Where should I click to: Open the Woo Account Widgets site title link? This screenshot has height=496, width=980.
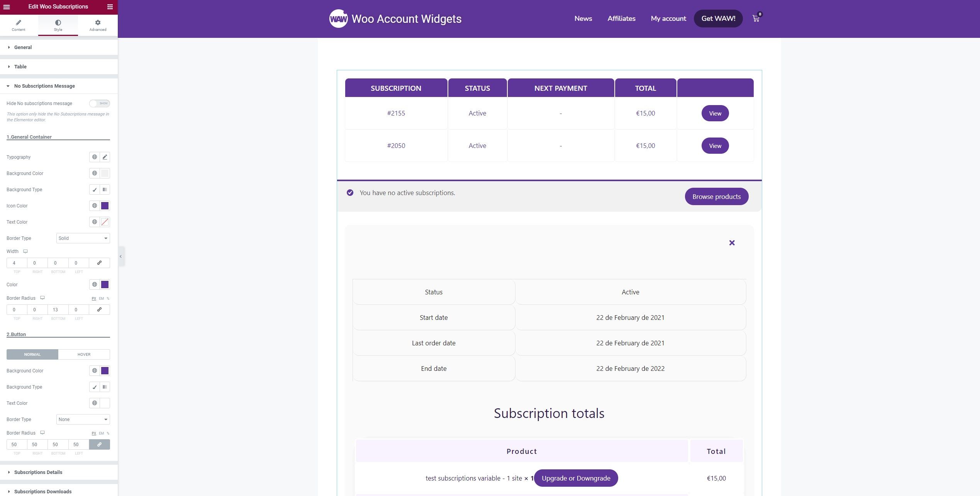[407, 19]
